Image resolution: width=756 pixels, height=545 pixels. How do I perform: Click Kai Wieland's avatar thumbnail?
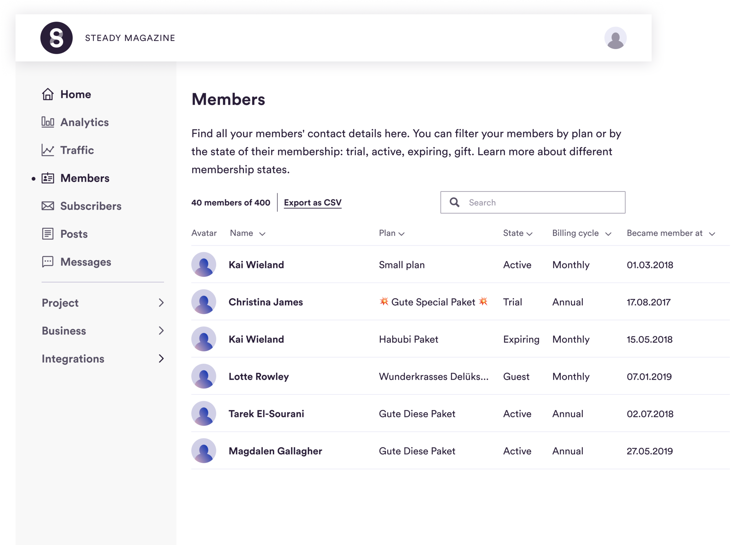pos(204,264)
